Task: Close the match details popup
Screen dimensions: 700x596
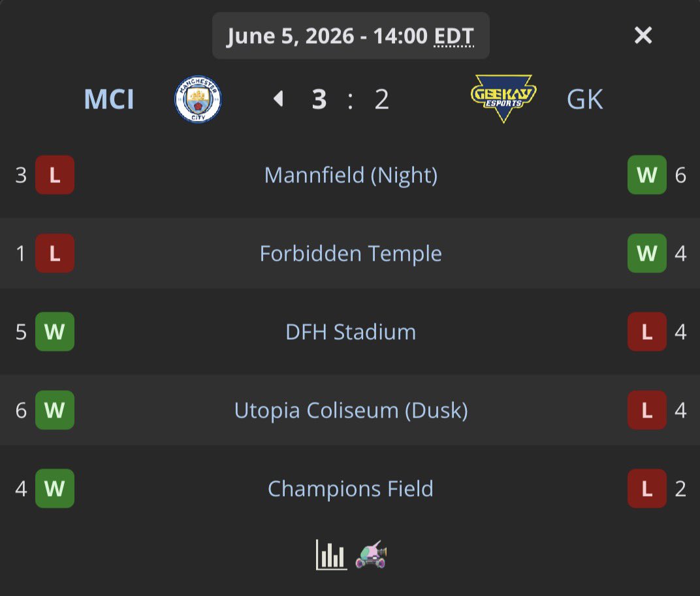Action: (643, 35)
